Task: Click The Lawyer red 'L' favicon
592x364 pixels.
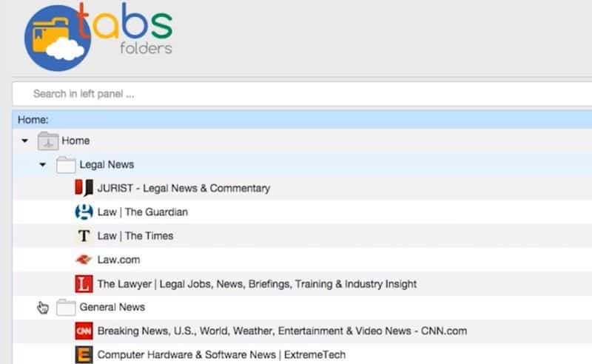Action: [84, 284]
